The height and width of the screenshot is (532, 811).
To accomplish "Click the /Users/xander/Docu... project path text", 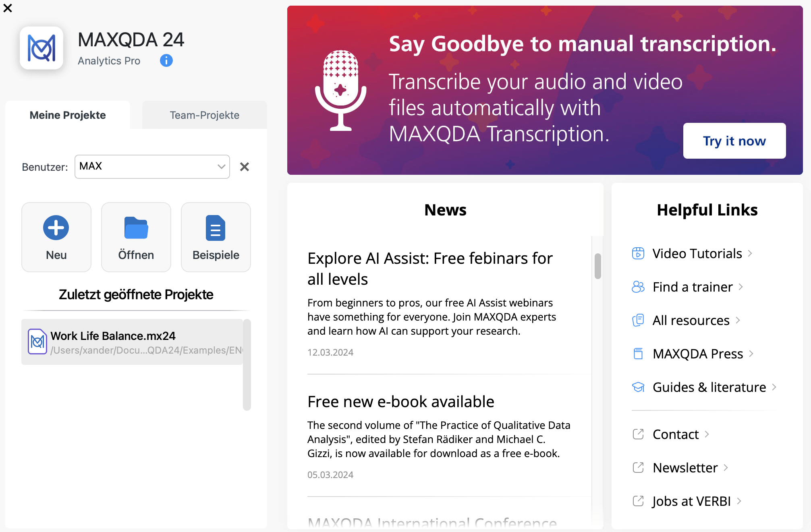I will (x=147, y=350).
